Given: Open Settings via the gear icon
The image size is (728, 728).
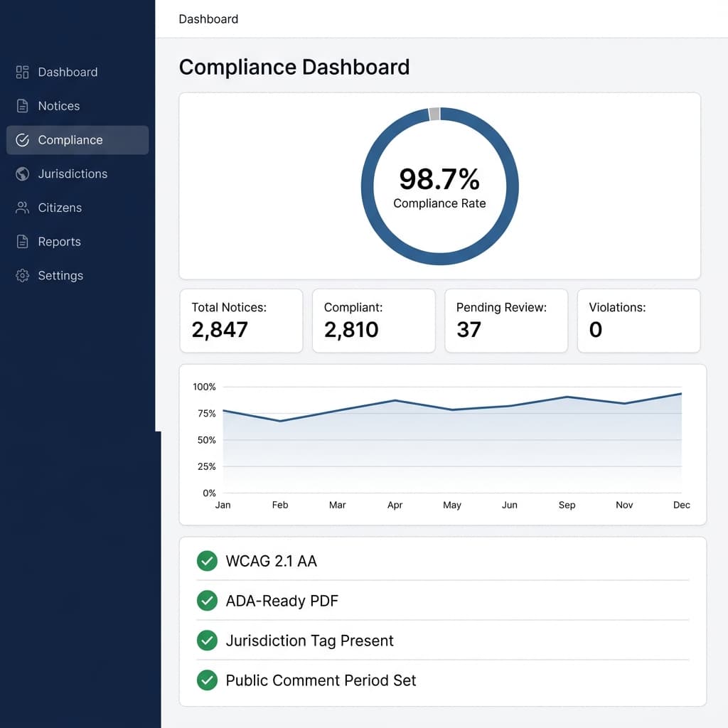Looking at the screenshot, I should point(21,275).
